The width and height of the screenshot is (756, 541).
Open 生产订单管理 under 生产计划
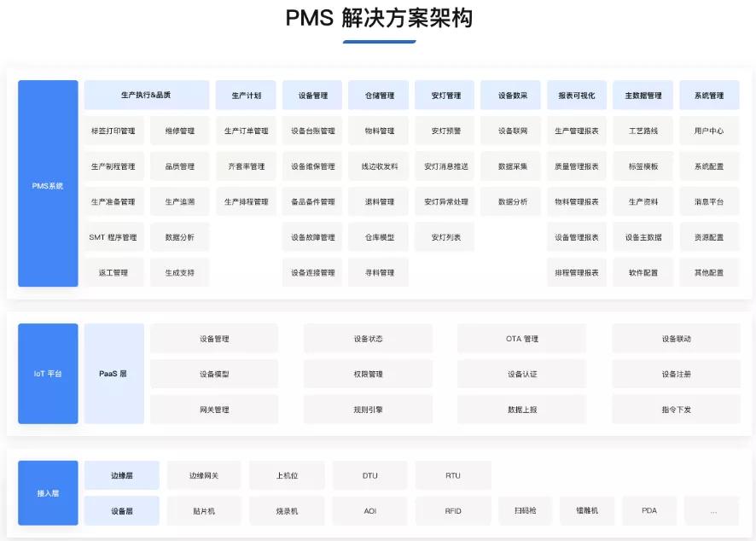(x=247, y=131)
